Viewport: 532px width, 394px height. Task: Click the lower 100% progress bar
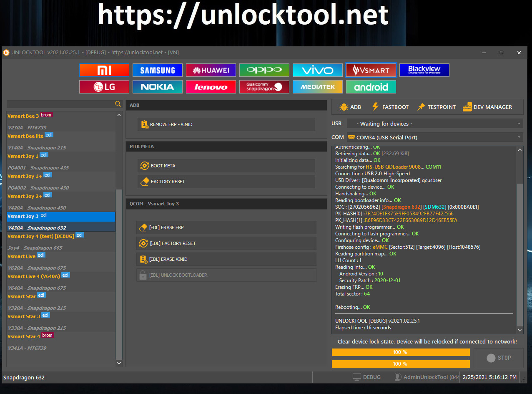tap(401, 364)
